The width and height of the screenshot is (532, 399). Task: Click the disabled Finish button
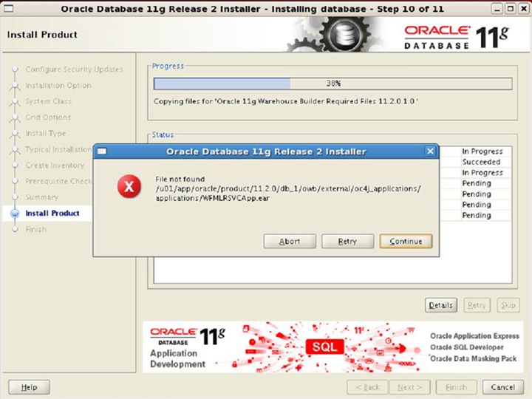click(457, 387)
